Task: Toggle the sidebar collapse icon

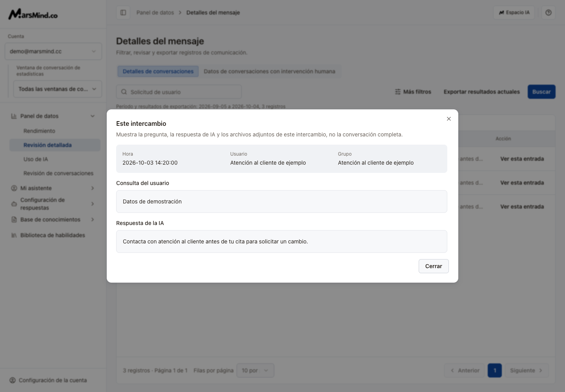Action: click(x=123, y=13)
